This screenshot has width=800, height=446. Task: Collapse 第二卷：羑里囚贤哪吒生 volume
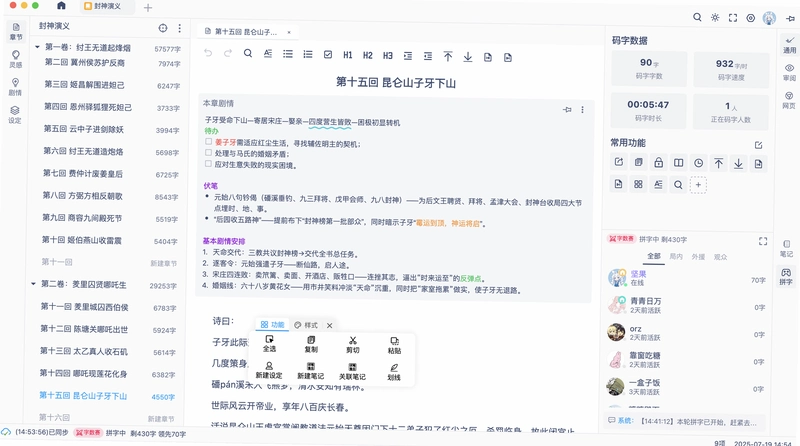(x=33, y=284)
